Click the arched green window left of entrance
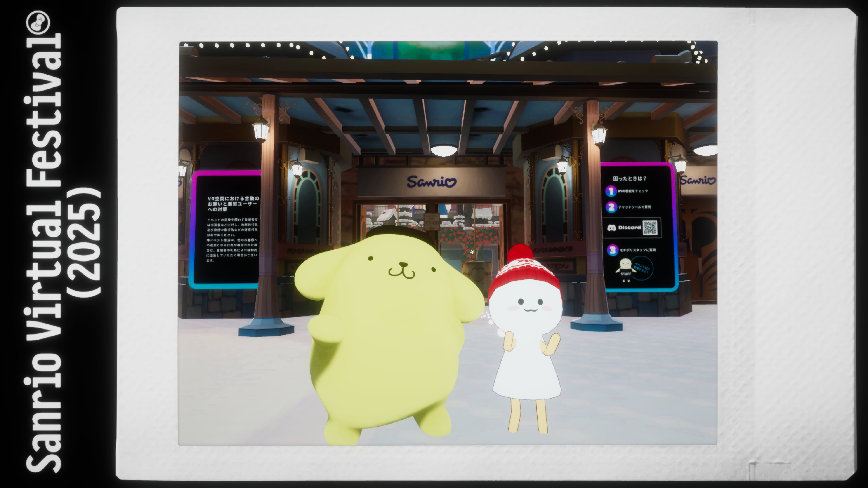The image size is (868, 488). pos(308,207)
